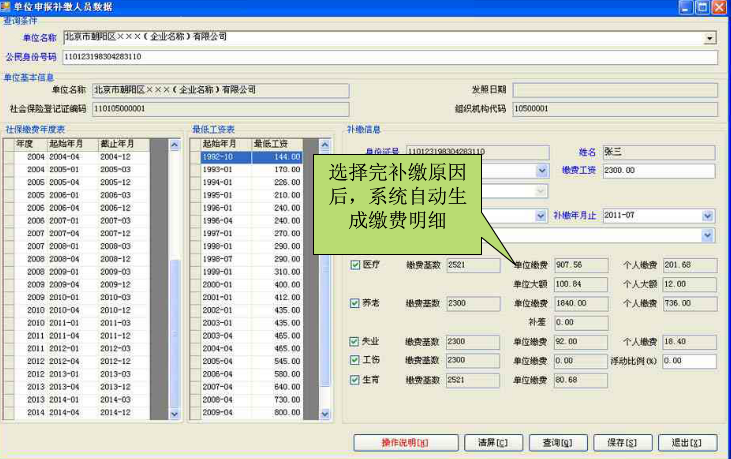This screenshot has height=459, width=731.
Task: Toggle the 医疗 checkbox
Action: (x=355, y=265)
